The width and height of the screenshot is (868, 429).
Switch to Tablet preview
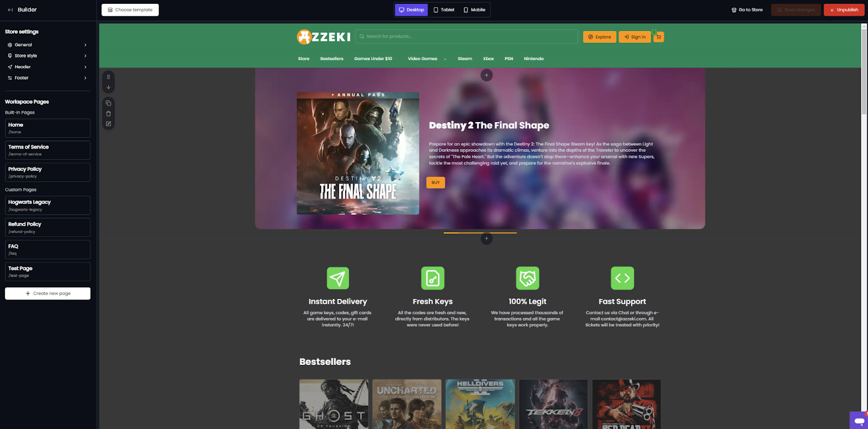point(444,10)
